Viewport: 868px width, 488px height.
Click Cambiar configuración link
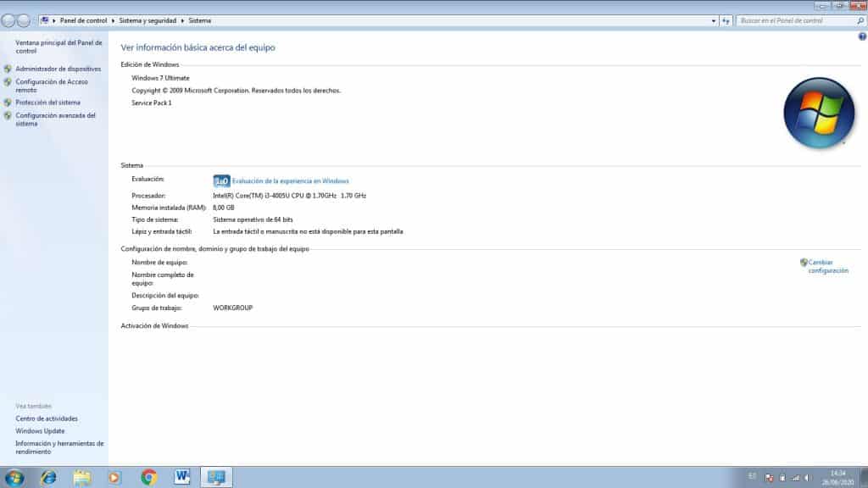click(x=828, y=267)
